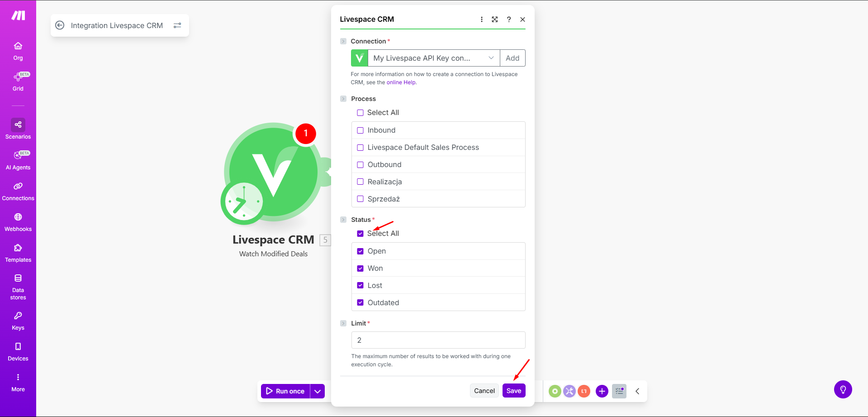
Task: Open green scenario settings gear icon
Action: [555, 391]
